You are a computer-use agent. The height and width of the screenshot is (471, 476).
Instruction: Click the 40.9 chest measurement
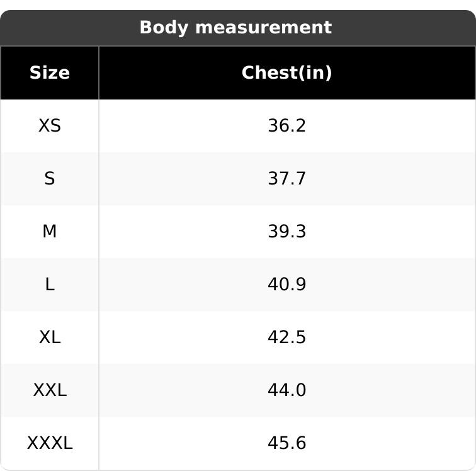point(286,284)
